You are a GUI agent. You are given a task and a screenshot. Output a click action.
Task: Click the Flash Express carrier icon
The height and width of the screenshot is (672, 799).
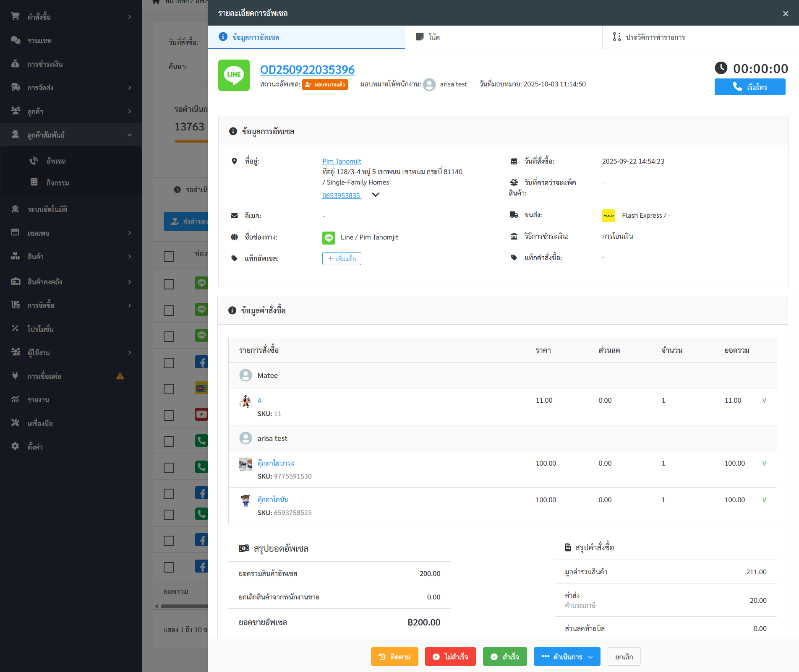tap(608, 216)
